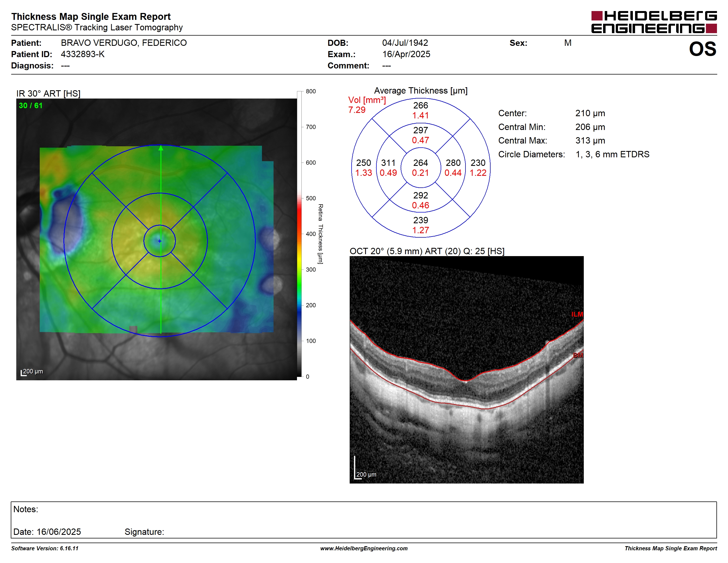The width and height of the screenshot is (728, 563).
Task: Click the patient name BRAVO VERDUGO, FEDERICO
Action: (x=124, y=43)
